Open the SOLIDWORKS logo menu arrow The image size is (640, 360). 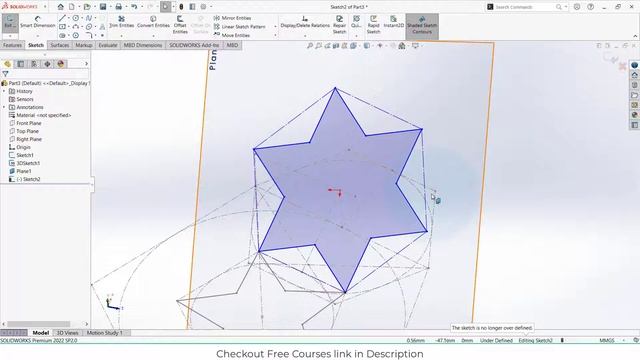pyautogui.click(x=45, y=7)
